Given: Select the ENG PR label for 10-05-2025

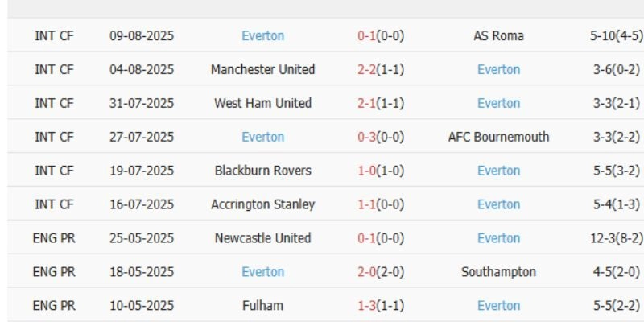Looking at the screenshot, I should pos(54,307).
